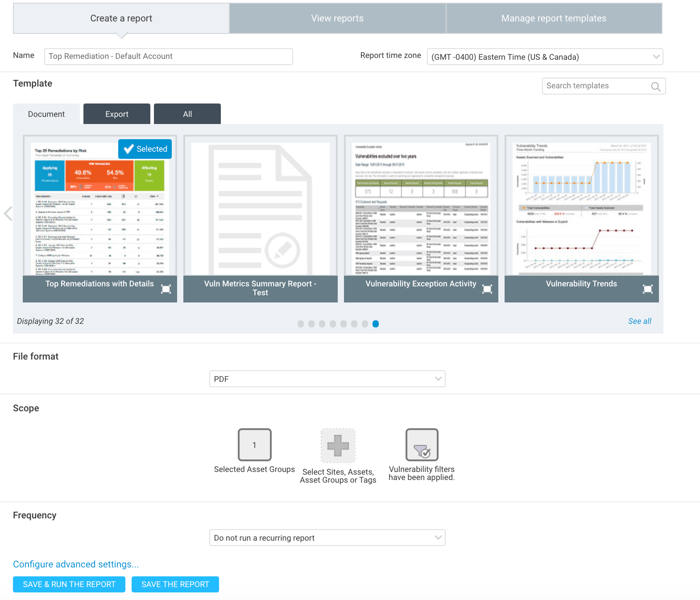Open the vulnerability filters funnel icon
Viewport: 700px width, 600px height.
(422, 445)
